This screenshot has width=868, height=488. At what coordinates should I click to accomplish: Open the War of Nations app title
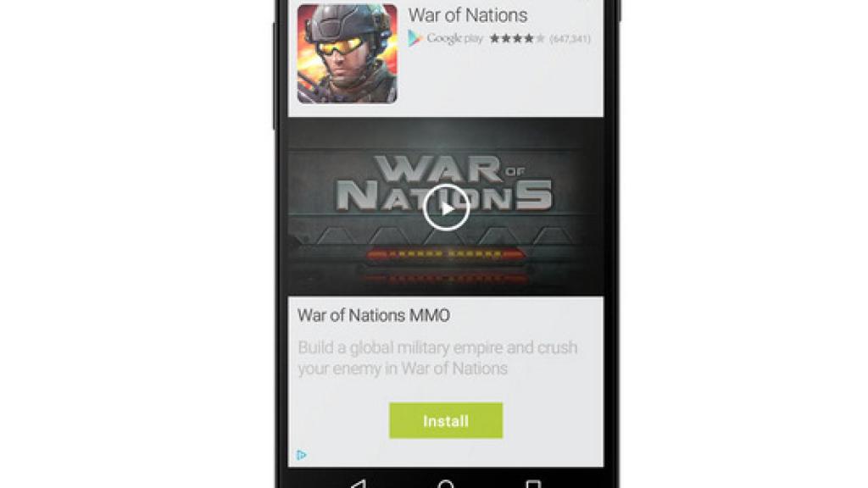[x=468, y=15]
